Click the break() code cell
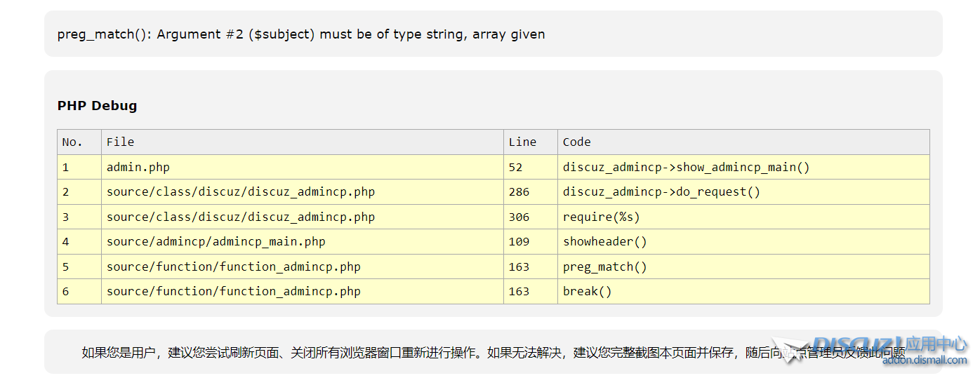The width and height of the screenshot is (980, 378). click(x=587, y=291)
